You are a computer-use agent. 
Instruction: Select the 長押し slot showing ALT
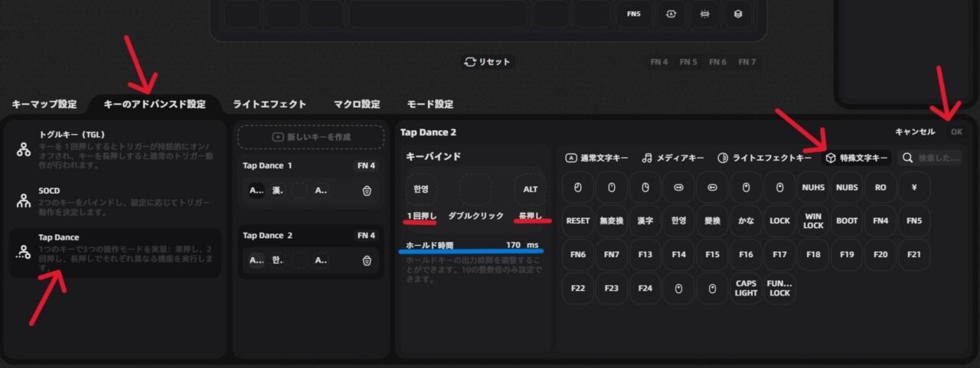pos(530,189)
